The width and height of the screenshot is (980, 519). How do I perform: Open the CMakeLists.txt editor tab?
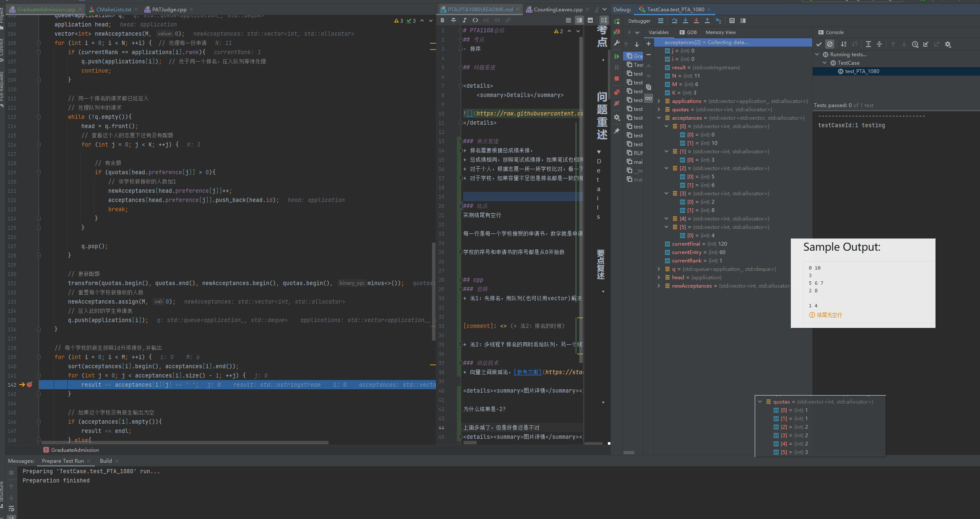pos(113,9)
